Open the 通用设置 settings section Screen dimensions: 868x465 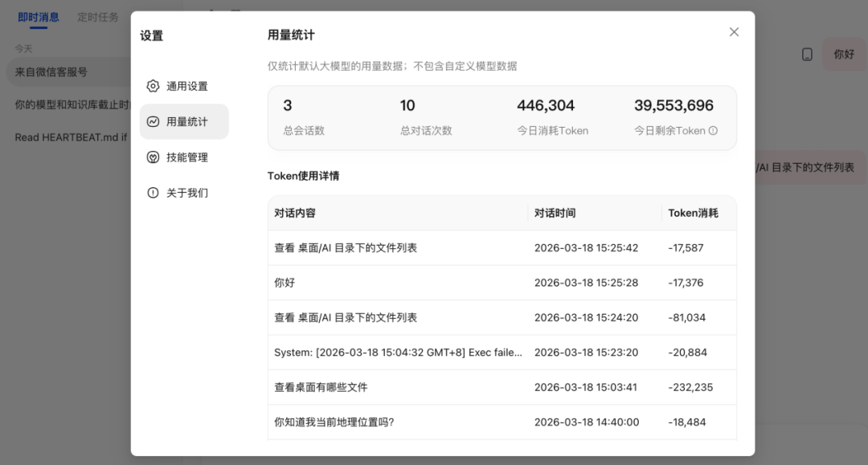click(x=186, y=86)
